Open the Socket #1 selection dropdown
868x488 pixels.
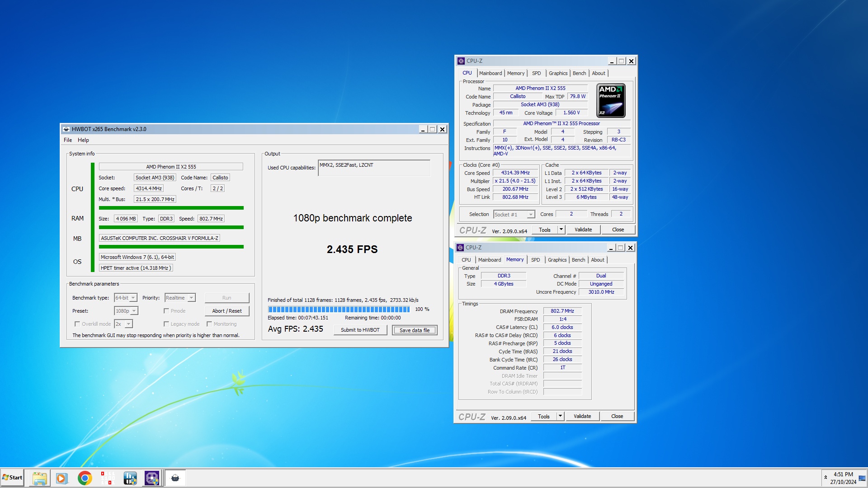tap(514, 215)
